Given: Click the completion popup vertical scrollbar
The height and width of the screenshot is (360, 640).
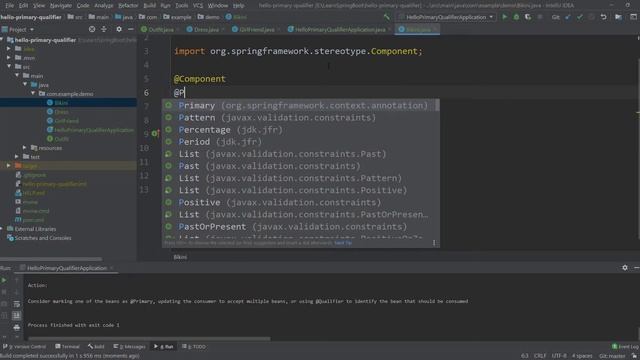Looking at the screenshot, I should tap(437, 105).
